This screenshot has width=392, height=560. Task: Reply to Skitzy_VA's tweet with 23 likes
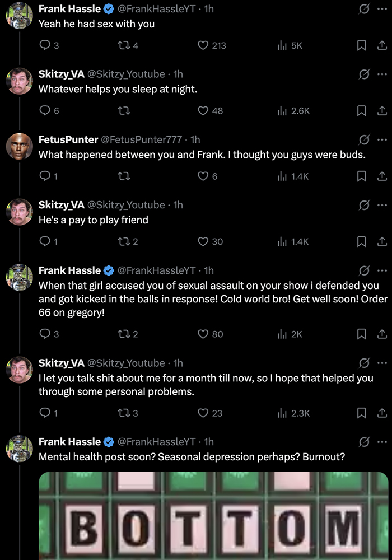(45, 413)
